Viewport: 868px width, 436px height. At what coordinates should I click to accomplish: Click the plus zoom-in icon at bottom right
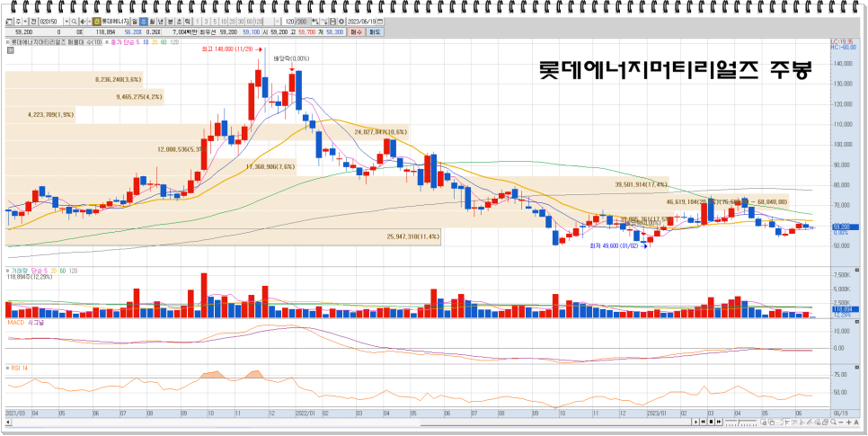click(848, 422)
